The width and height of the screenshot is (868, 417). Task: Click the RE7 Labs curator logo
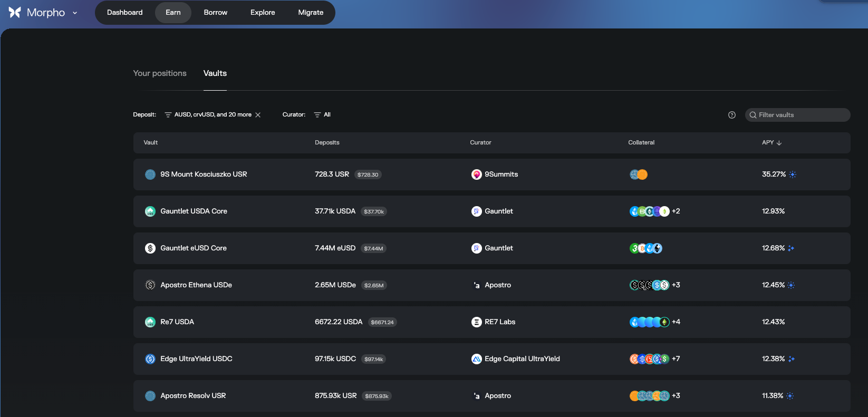click(476, 322)
